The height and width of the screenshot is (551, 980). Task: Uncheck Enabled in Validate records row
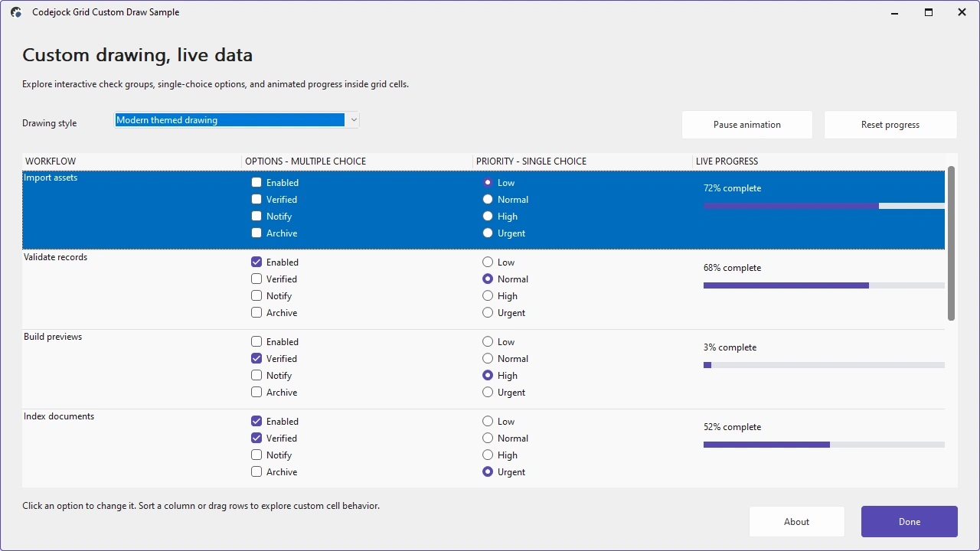pos(256,262)
